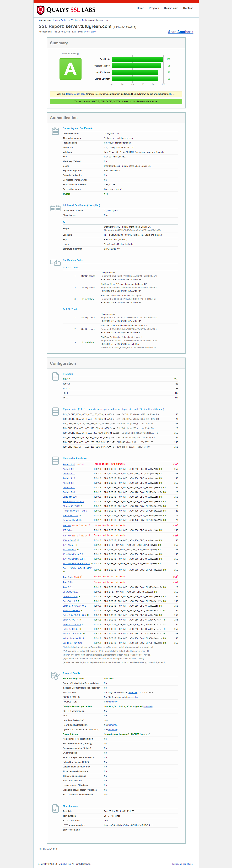This screenshot has width=232, height=868.
Task: Open the Chrome 43 / OS X link
Action: 71,506
